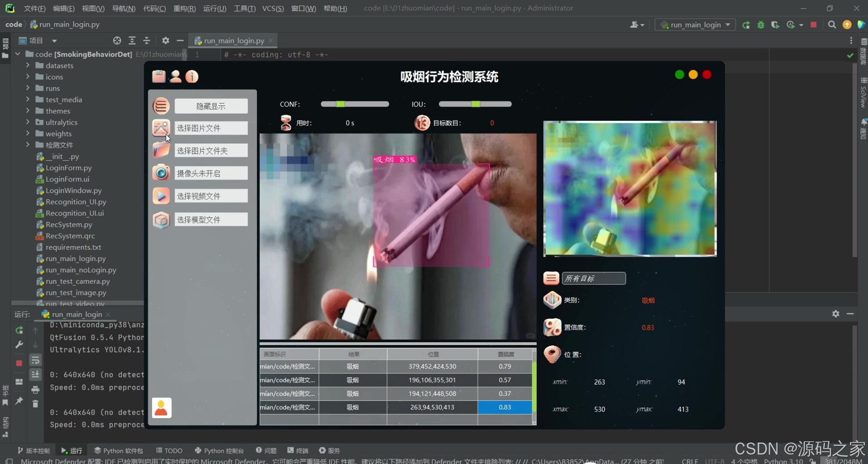Click the model cube icon beside 选择模型文件
The width and height of the screenshot is (868, 464).
click(x=161, y=220)
